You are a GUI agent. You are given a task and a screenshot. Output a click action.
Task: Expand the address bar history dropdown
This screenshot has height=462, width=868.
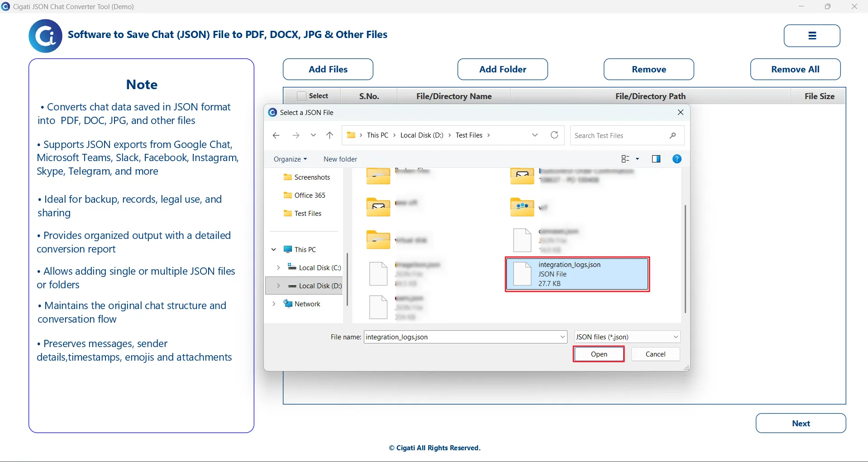click(x=535, y=135)
